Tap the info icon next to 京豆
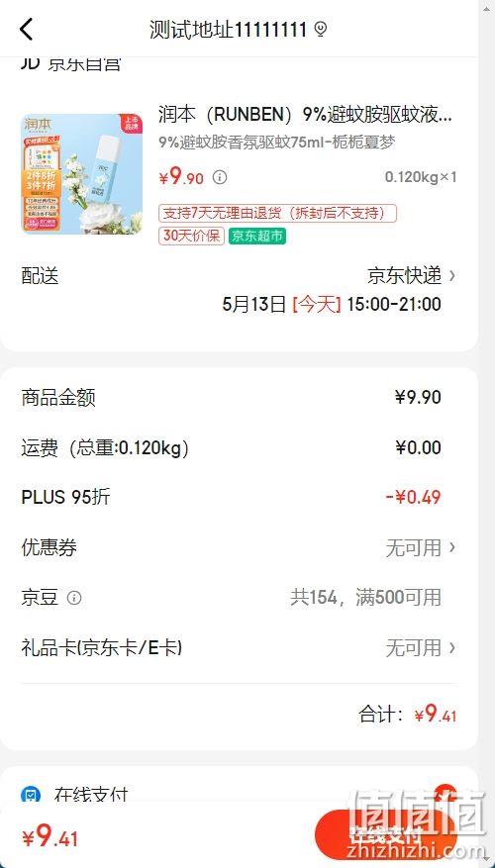The height and width of the screenshot is (868, 495). pyautogui.click(x=74, y=598)
